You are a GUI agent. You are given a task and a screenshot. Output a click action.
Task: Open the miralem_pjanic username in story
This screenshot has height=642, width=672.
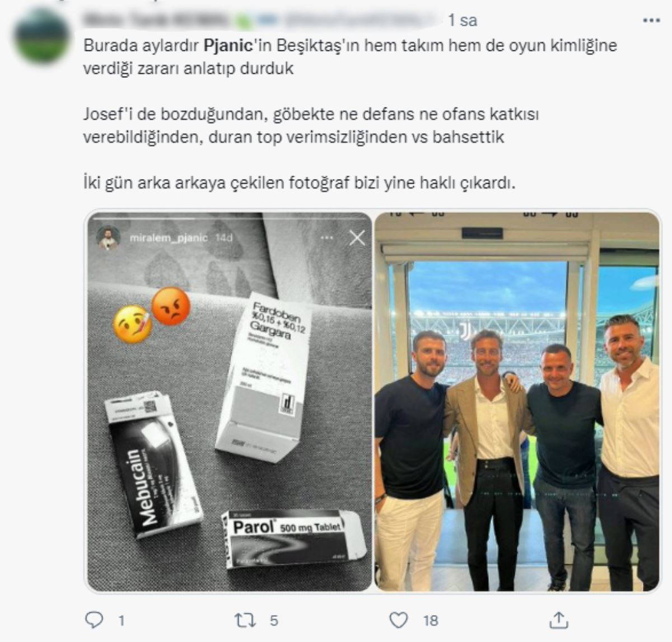point(169,238)
